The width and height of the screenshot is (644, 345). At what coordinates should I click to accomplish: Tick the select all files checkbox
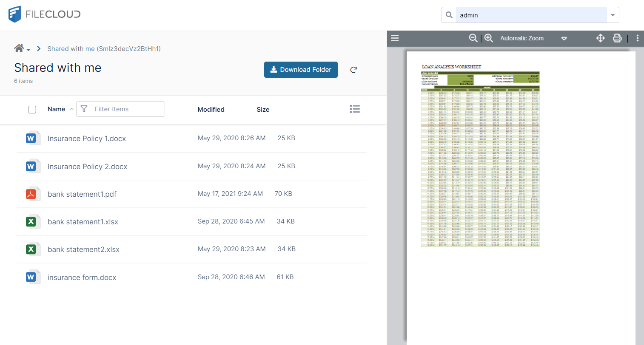32,110
